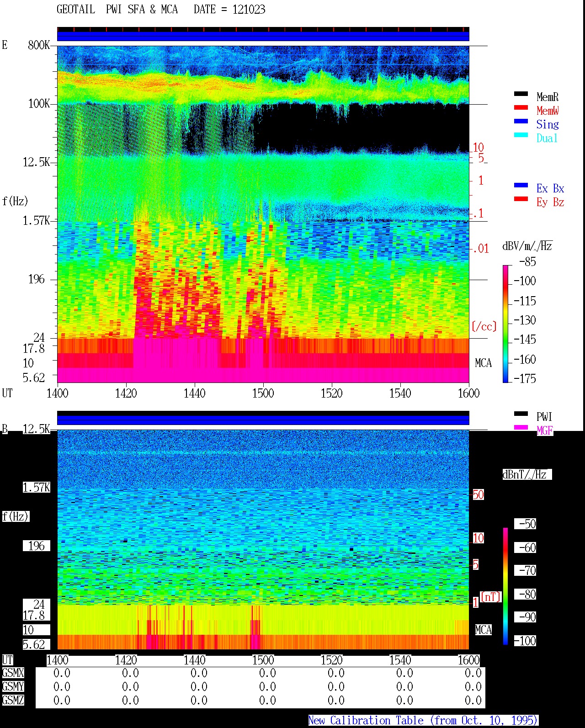Click the -85 color scale value
Image resolution: width=585 pixels, height=728 pixels.
click(527, 262)
